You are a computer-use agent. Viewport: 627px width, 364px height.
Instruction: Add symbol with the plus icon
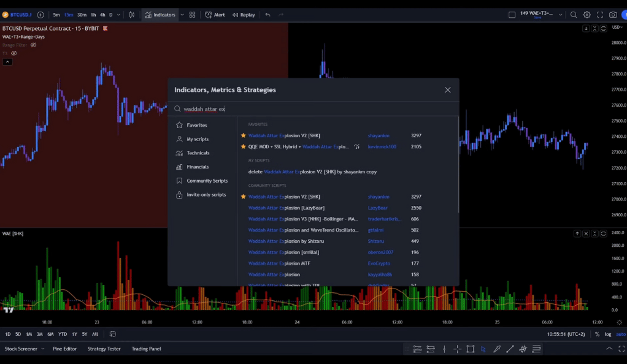(x=40, y=15)
